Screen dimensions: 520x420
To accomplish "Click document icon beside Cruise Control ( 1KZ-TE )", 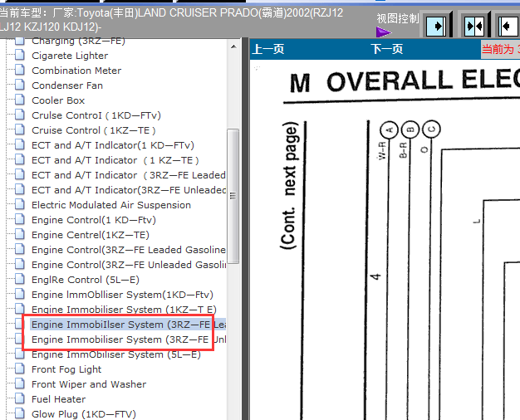I will click(x=20, y=129).
